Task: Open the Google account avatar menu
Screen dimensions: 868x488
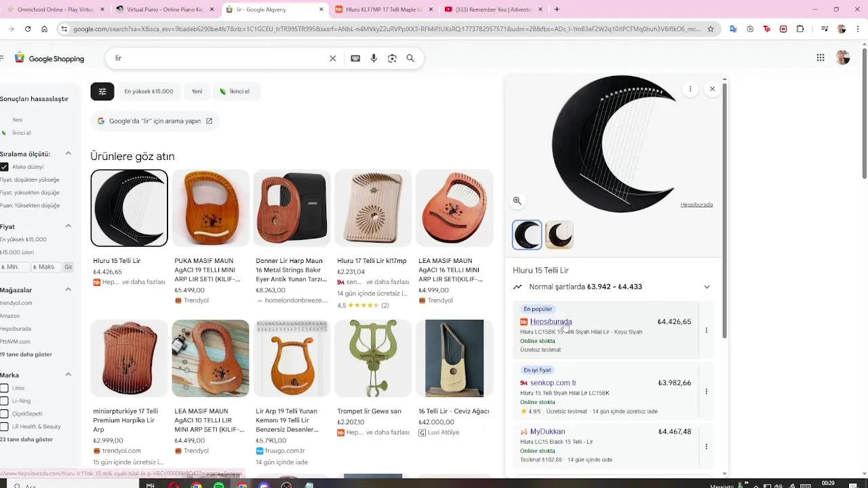Action: (x=843, y=58)
